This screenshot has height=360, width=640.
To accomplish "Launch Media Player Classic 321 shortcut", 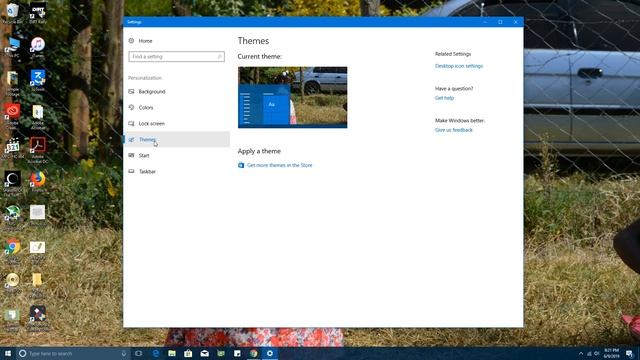I will [12, 148].
